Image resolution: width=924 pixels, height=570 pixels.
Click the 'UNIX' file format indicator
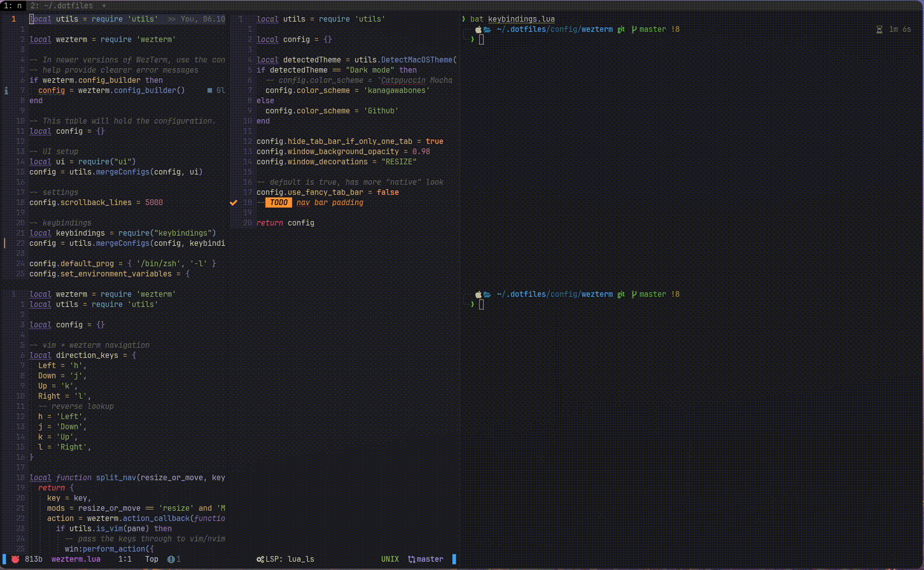[x=390, y=559]
